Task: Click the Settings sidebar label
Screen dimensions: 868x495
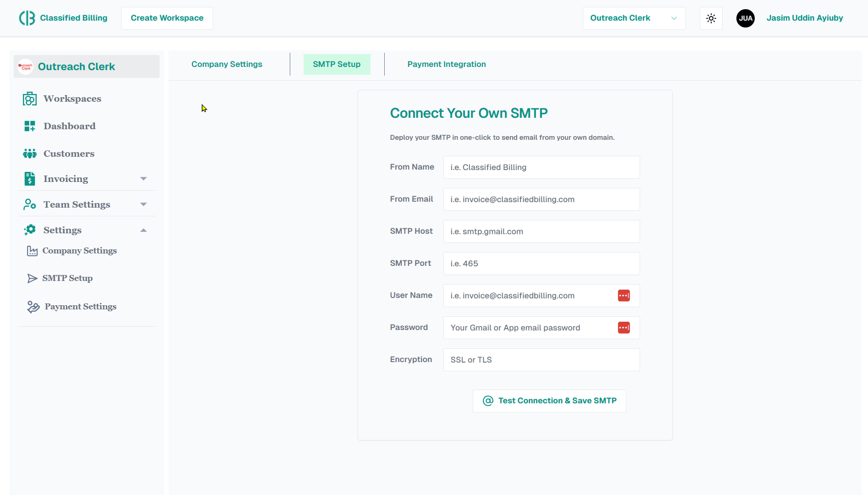Action: click(x=62, y=230)
